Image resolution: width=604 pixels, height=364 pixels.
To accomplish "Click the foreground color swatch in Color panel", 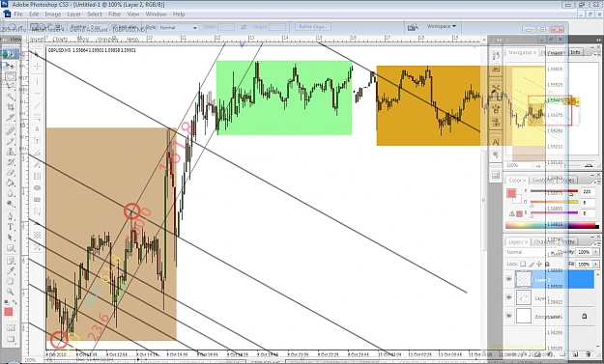I will [x=511, y=193].
